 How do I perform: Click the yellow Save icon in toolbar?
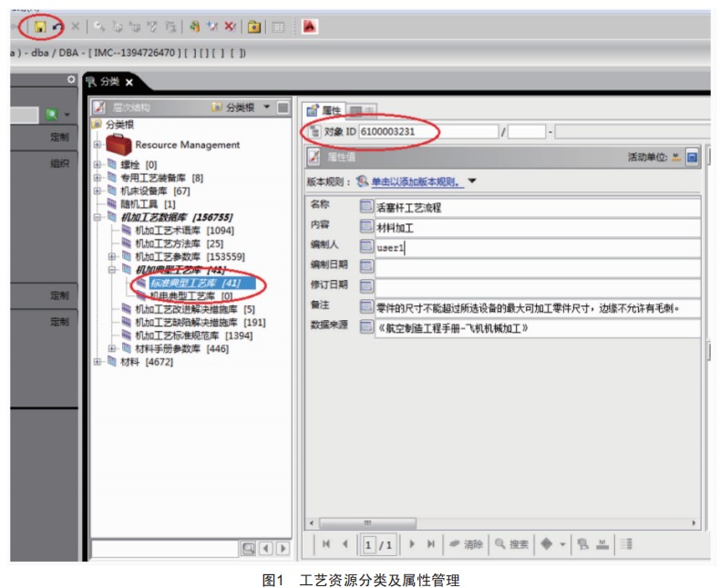[x=40, y=27]
